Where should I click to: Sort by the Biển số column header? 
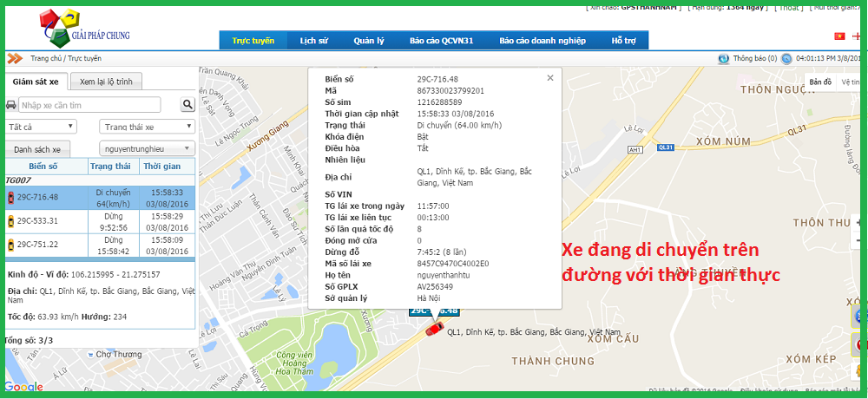pos(47,166)
